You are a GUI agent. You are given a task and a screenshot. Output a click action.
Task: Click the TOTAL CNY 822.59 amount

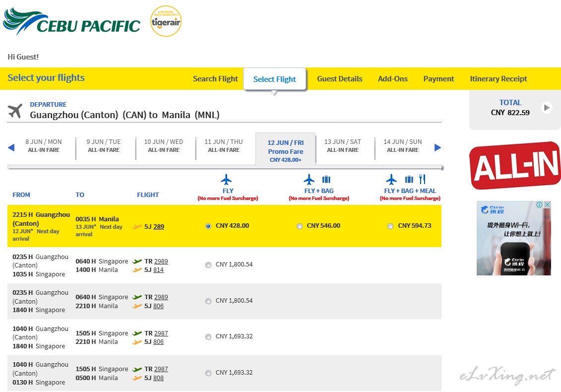[510, 113]
